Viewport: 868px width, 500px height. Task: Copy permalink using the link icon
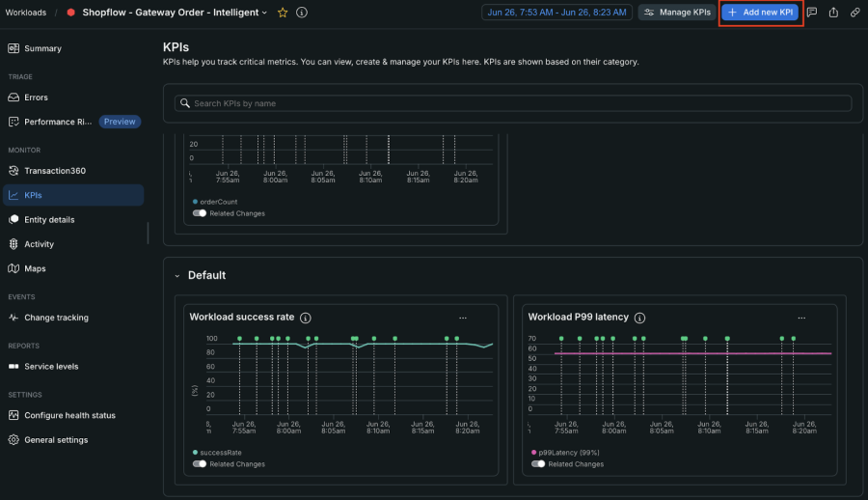pos(855,13)
